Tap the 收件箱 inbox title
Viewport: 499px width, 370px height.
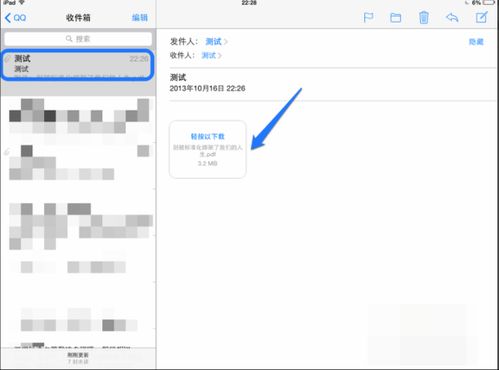pyautogui.click(x=78, y=18)
